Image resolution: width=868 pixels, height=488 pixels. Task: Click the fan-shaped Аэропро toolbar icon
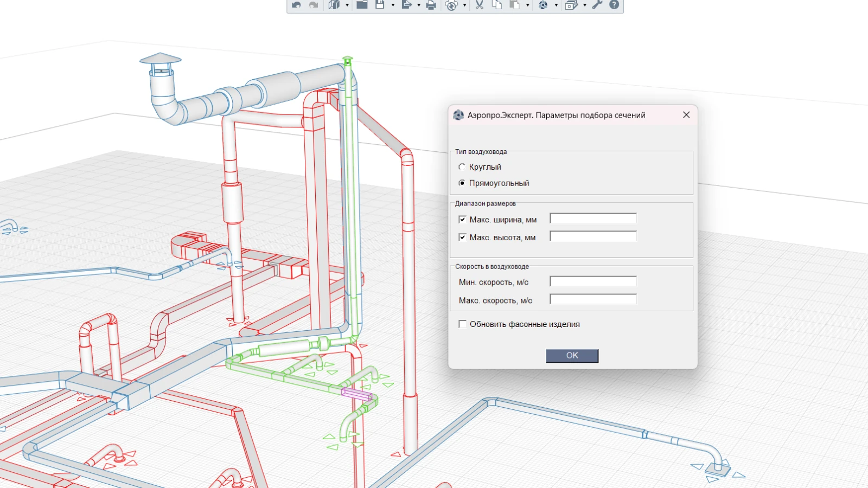(543, 5)
